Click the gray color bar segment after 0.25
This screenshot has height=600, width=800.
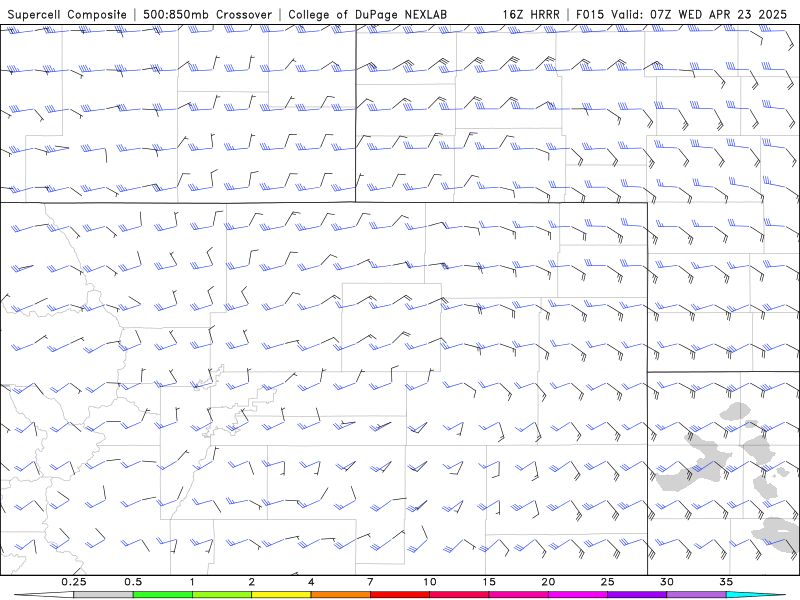pyautogui.click(x=103, y=595)
